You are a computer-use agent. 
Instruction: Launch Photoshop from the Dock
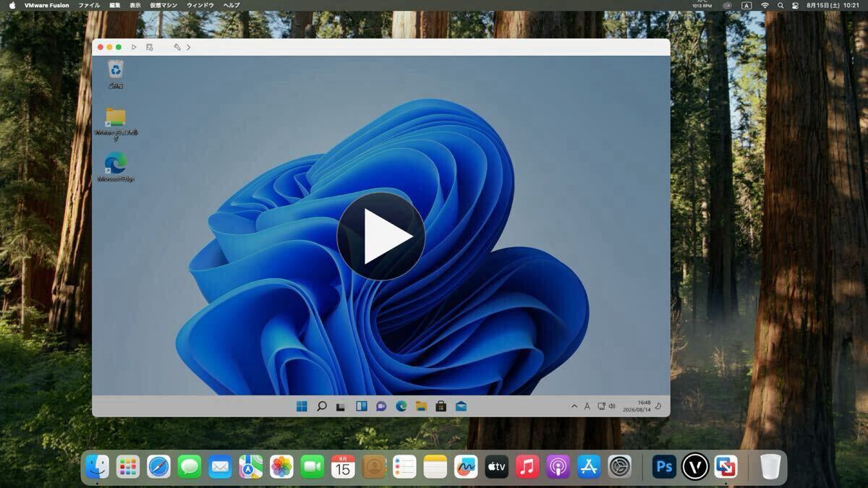point(664,466)
